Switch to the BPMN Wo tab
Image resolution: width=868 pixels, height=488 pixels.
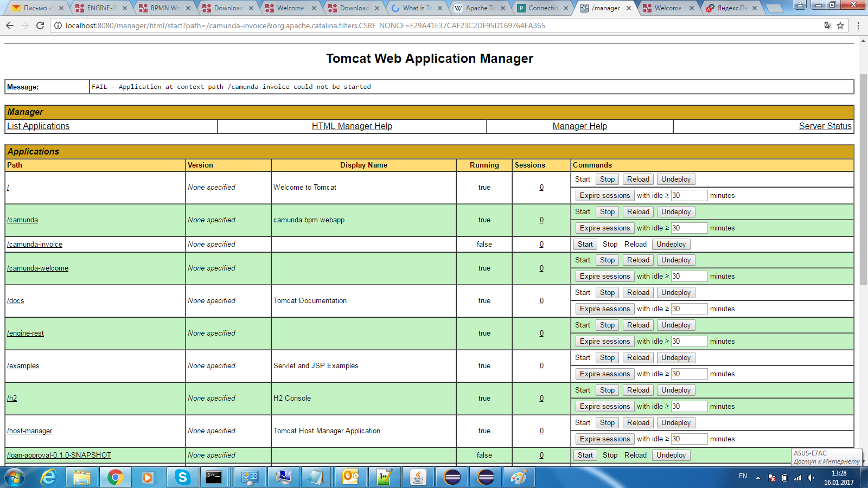coord(165,8)
